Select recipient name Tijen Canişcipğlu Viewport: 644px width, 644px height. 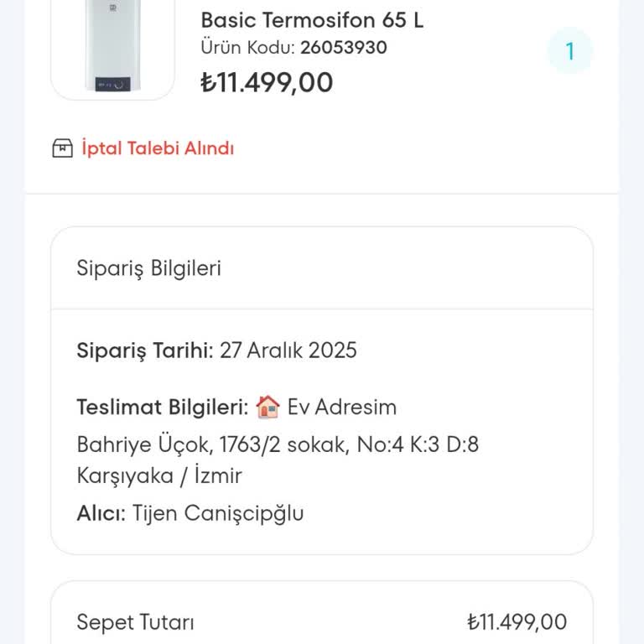point(218,513)
